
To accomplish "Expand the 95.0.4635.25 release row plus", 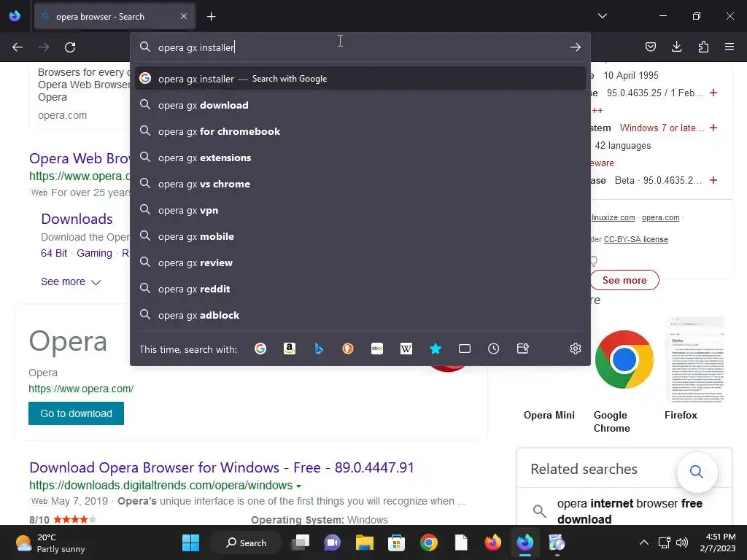I will pyautogui.click(x=713, y=93).
